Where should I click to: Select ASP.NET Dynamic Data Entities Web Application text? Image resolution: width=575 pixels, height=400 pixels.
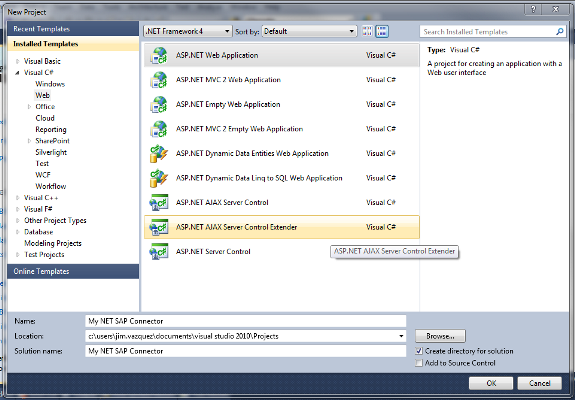[252, 154]
